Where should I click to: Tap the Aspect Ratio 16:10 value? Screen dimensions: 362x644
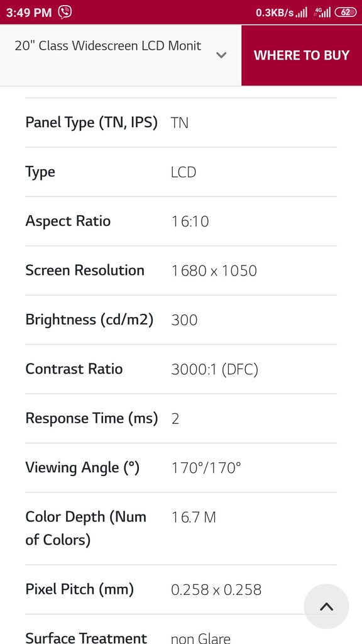[x=190, y=222]
